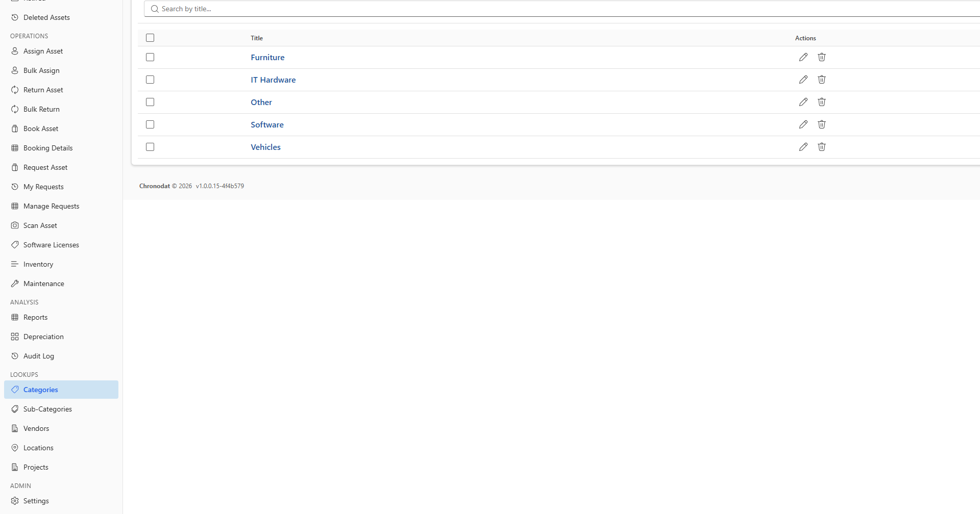Open the IT Hardware category link
This screenshot has height=514, width=980.
coord(273,80)
